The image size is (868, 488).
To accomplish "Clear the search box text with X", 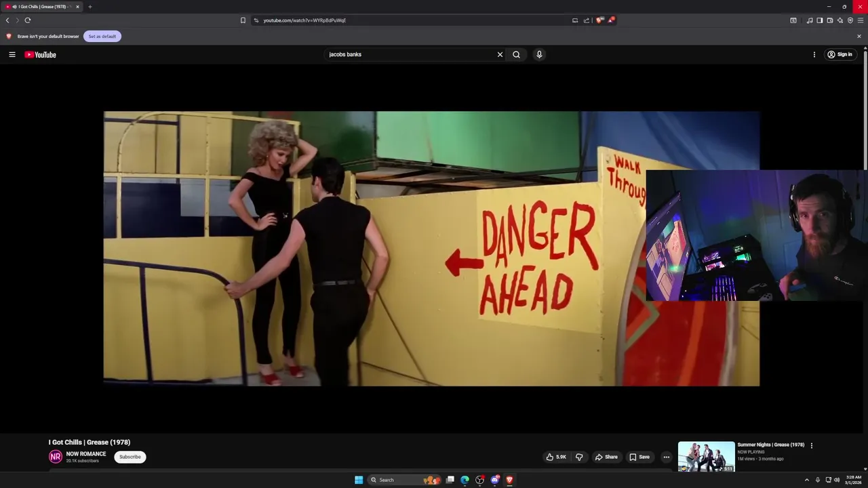I will point(500,54).
